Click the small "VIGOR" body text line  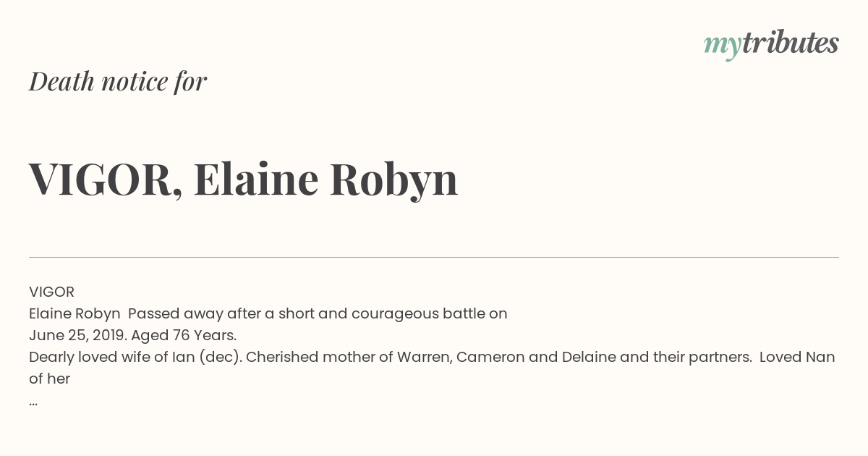[51, 292]
